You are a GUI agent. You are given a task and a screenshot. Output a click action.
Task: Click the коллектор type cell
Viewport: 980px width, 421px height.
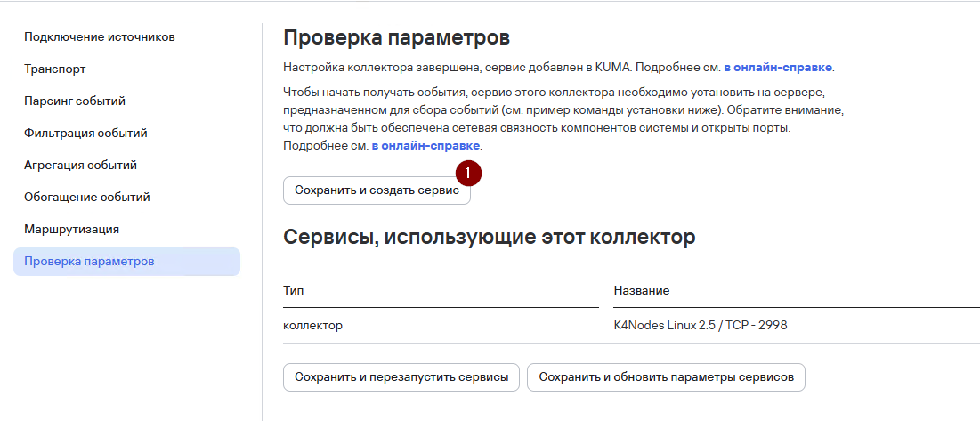[x=312, y=326]
